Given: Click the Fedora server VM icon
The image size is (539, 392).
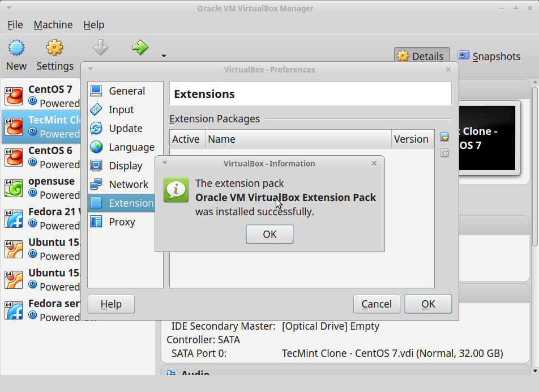Looking at the screenshot, I should tap(14, 310).
